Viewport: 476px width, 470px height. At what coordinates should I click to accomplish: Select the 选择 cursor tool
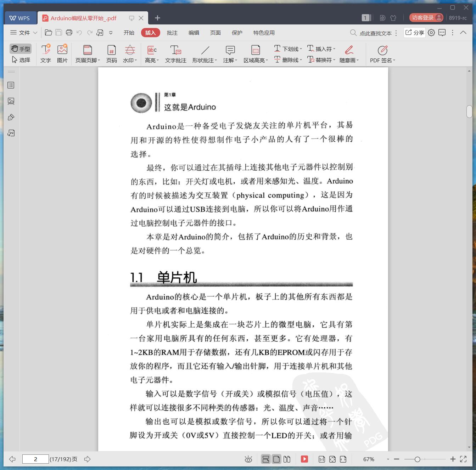click(x=21, y=60)
